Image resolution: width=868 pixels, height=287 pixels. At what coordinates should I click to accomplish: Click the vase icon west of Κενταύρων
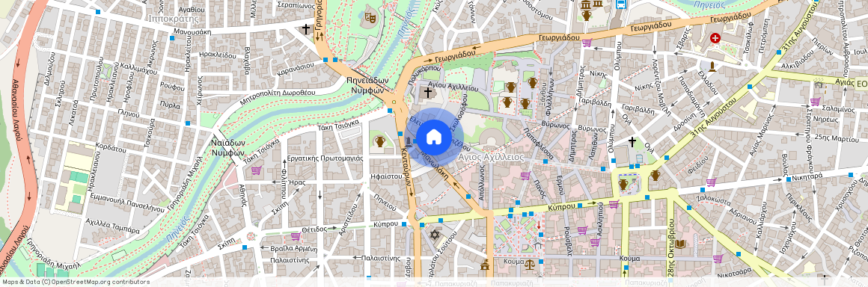click(x=380, y=141)
